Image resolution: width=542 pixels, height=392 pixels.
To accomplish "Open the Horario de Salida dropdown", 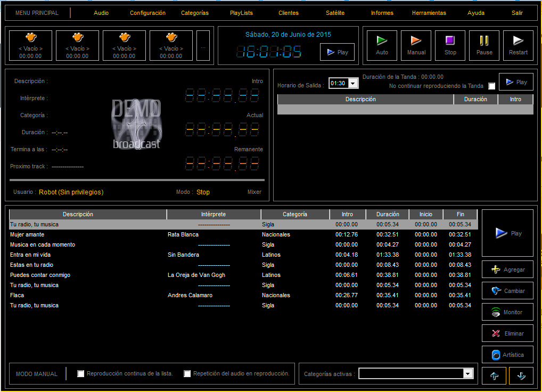I will (352, 83).
